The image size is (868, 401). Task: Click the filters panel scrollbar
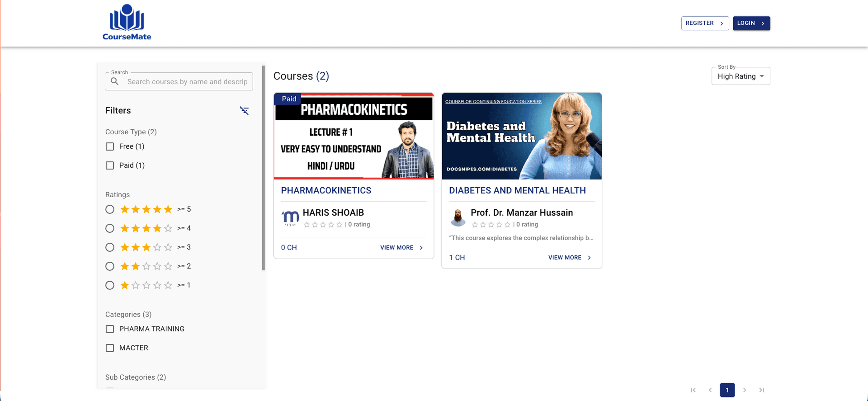click(264, 168)
